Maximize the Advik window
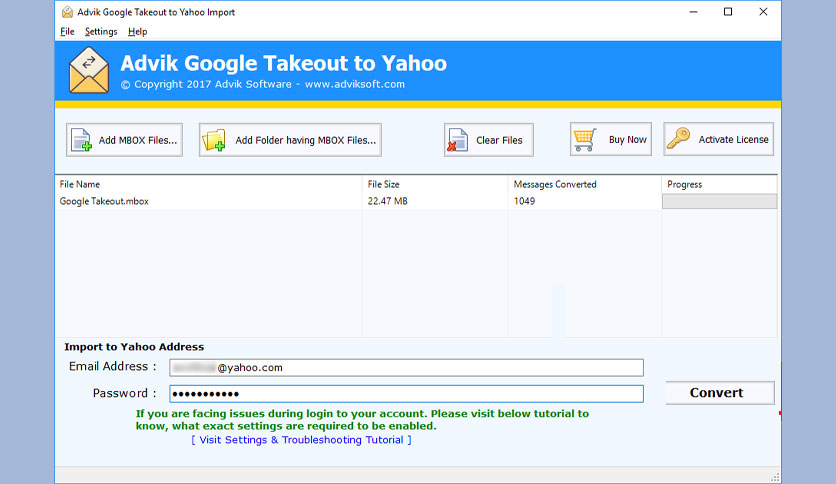This screenshot has width=836, height=484. [728, 12]
